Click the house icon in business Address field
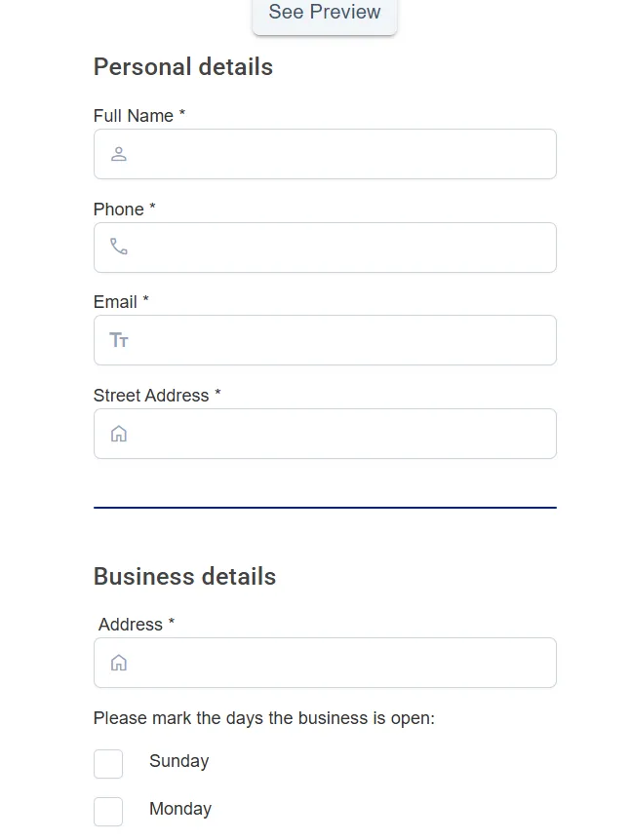The image size is (630, 840). tap(118, 662)
